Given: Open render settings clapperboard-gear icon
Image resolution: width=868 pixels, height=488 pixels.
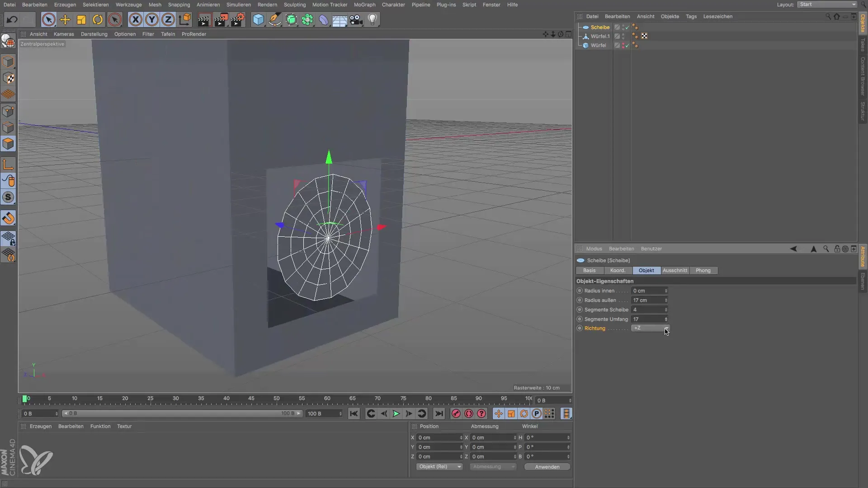Looking at the screenshot, I should click(238, 19).
